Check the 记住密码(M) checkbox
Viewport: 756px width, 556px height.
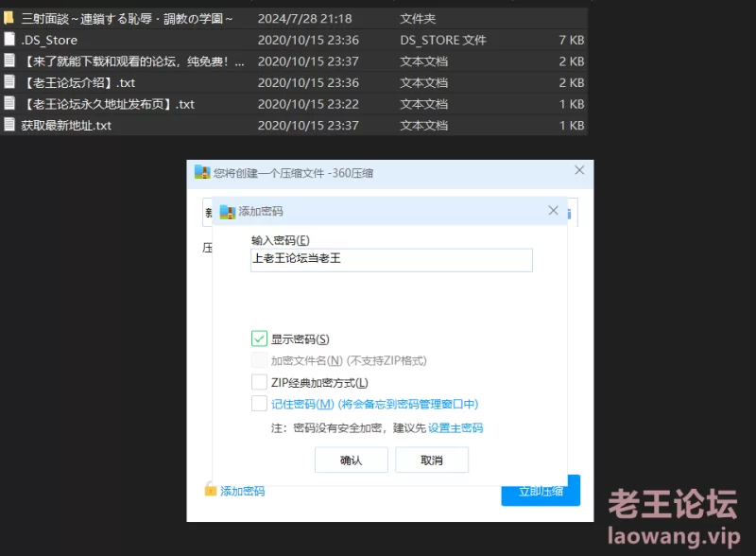pyautogui.click(x=259, y=404)
